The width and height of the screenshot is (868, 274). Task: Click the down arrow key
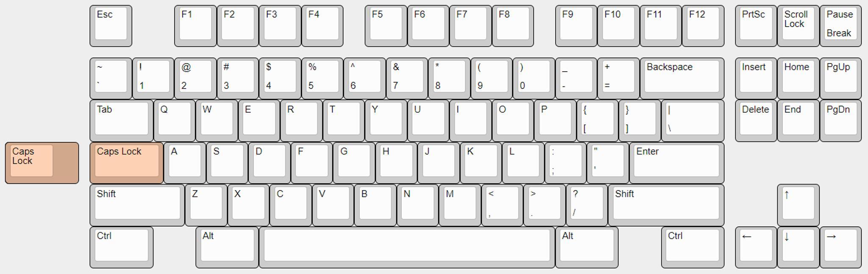[798, 247]
